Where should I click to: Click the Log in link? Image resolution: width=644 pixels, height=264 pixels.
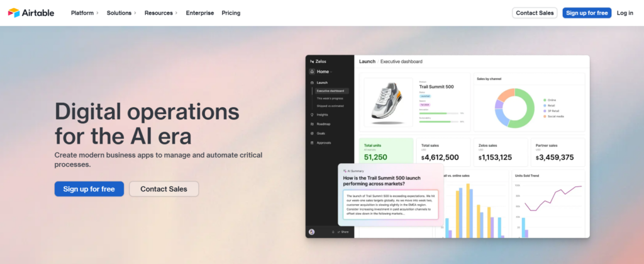625,13
